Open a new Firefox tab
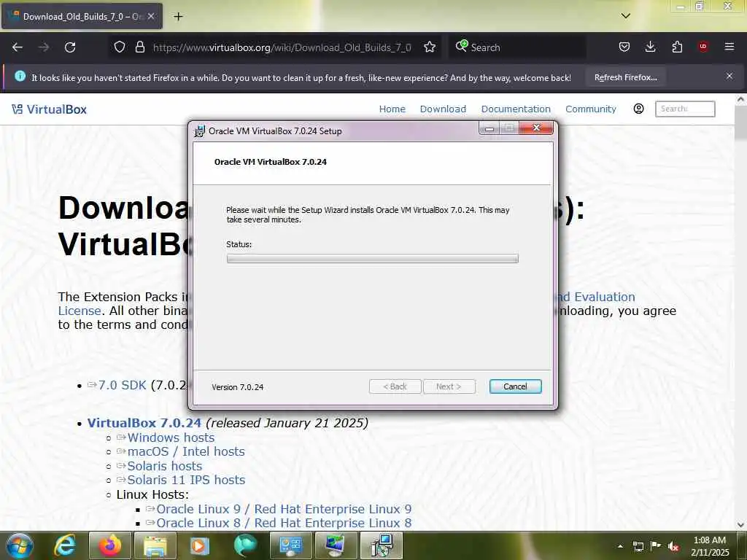747x560 pixels. [178, 16]
